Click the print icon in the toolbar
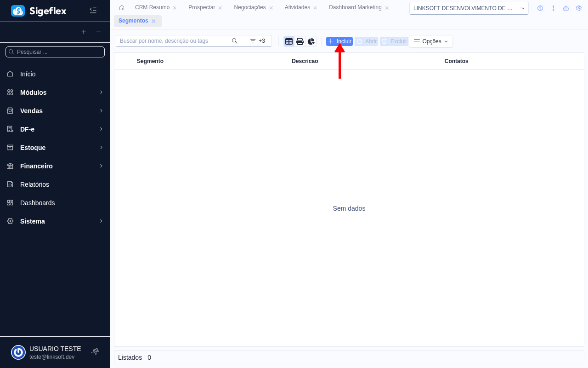Image resolution: width=588 pixels, height=368 pixels. click(x=300, y=41)
